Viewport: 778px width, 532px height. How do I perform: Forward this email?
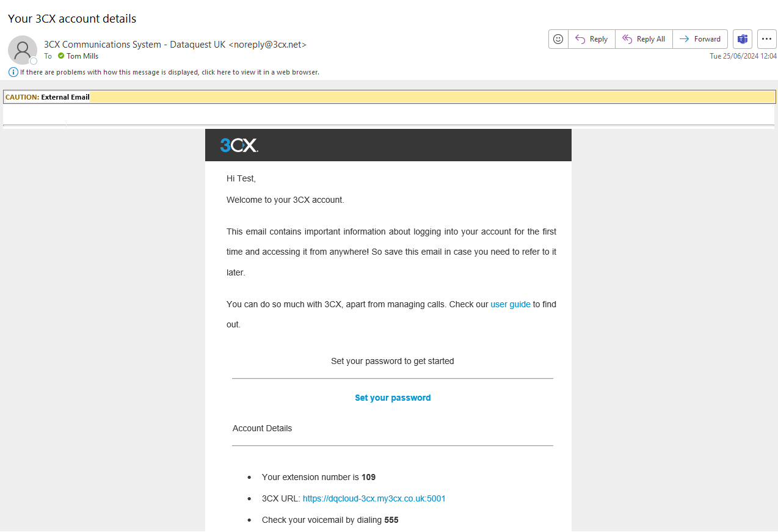[700, 39]
